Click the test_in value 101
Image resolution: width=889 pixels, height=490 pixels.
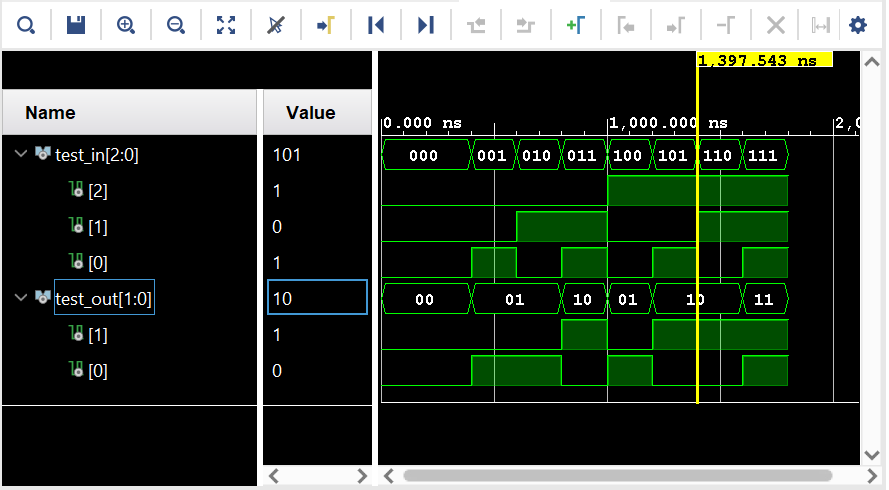point(287,155)
